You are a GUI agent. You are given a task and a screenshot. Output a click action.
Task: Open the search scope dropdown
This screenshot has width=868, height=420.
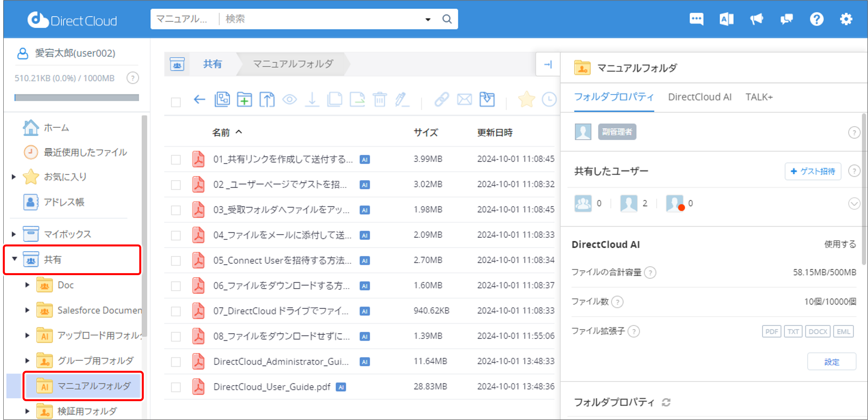(427, 19)
